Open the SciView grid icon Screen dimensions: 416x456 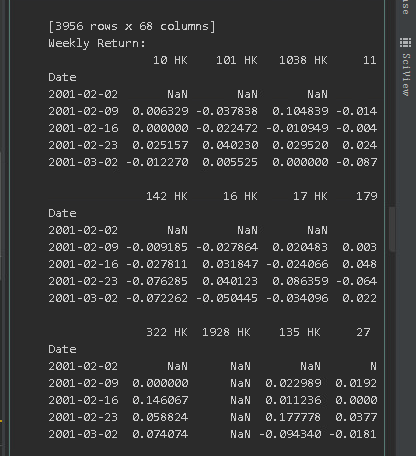coord(405,43)
